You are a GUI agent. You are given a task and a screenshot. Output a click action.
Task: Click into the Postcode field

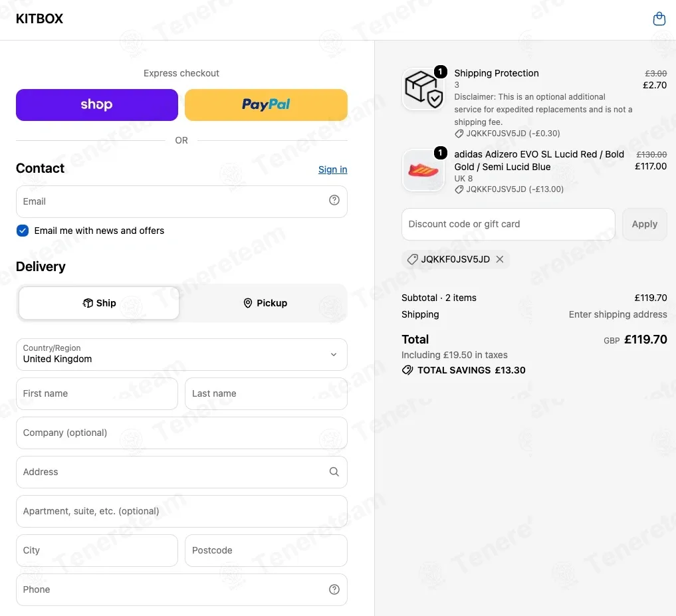tap(266, 550)
